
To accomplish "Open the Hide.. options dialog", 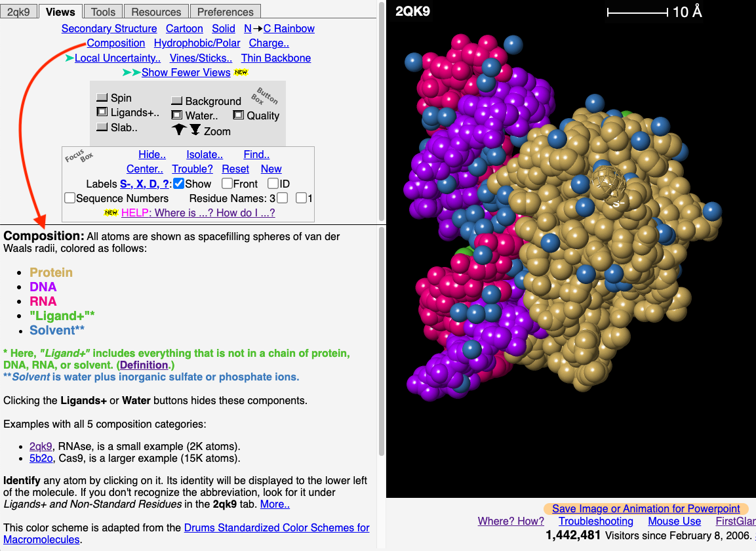I will coord(152,155).
